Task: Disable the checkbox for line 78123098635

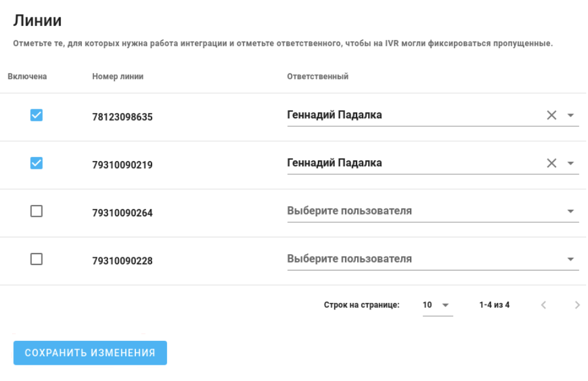Action: (38, 114)
